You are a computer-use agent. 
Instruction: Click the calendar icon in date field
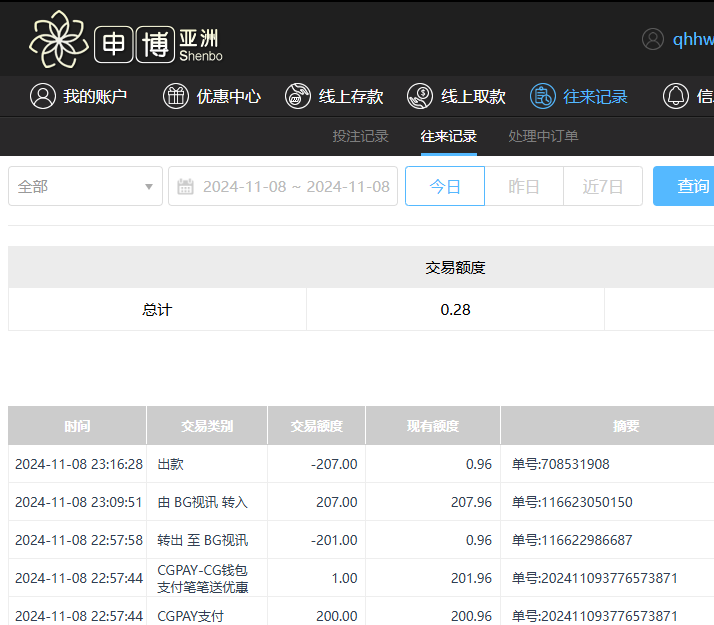pos(185,186)
